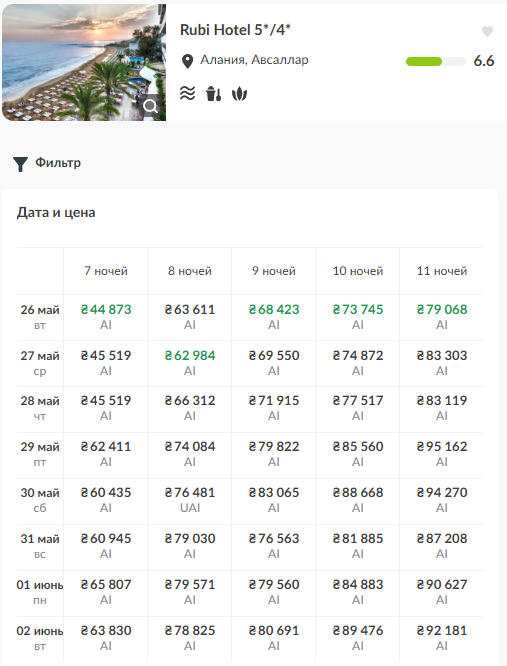This screenshot has height=666, width=507.
Task: Choose 30 май UAI offer 76 481
Action: 190,500
